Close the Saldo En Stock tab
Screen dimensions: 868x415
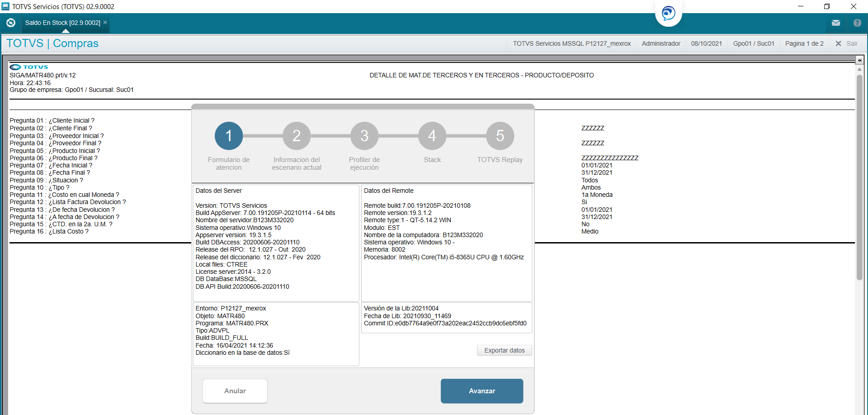point(105,22)
